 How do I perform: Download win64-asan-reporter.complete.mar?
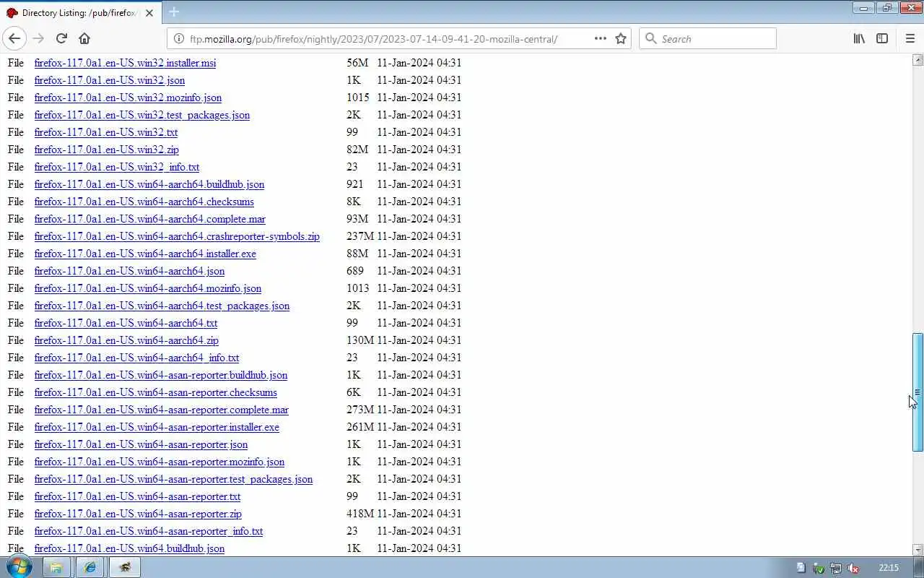[162, 410]
